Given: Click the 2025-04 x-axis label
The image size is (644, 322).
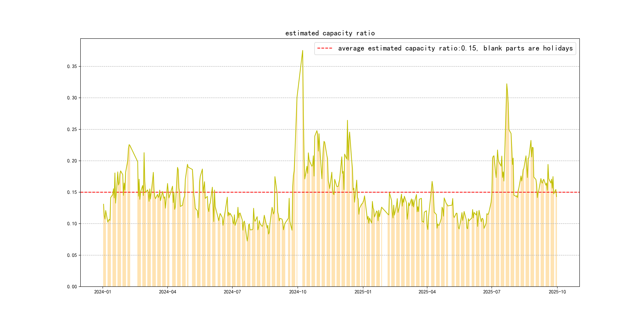Looking at the screenshot, I should pyautogui.click(x=427, y=292).
